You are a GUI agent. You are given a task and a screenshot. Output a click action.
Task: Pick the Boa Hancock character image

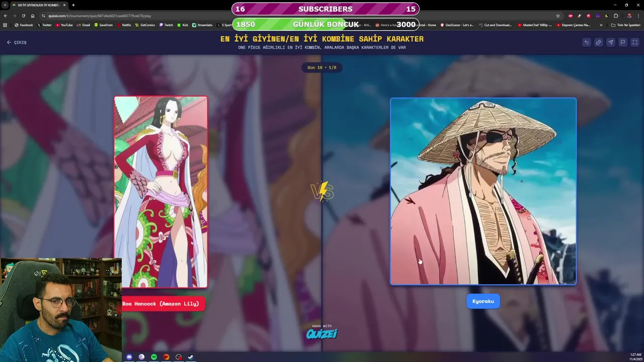161,192
